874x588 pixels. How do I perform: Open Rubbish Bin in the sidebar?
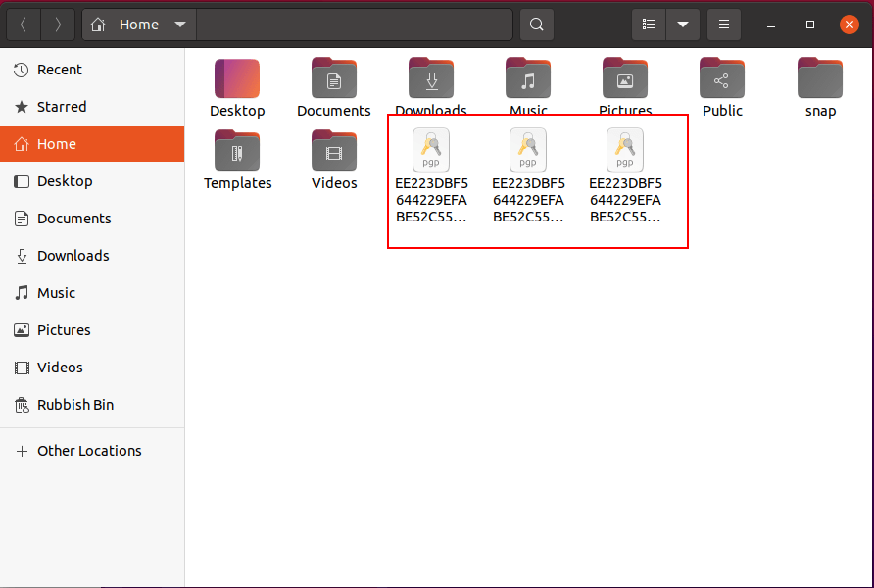pyautogui.click(x=74, y=405)
